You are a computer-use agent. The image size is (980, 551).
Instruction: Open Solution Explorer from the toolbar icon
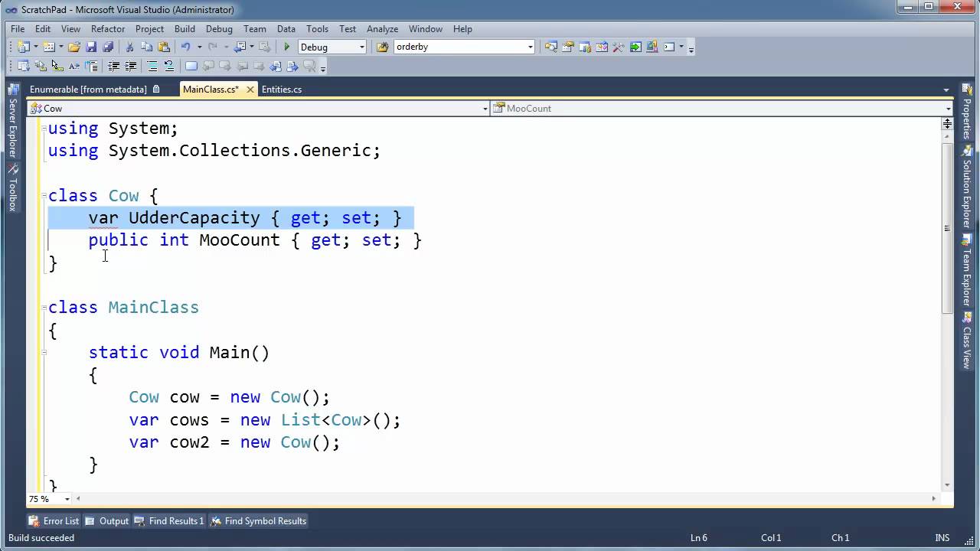click(x=551, y=47)
